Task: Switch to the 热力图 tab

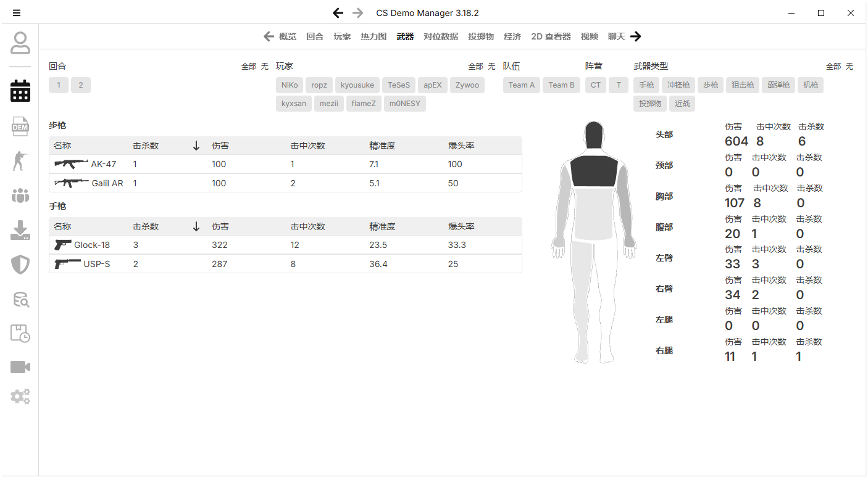Action: pos(372,36)
